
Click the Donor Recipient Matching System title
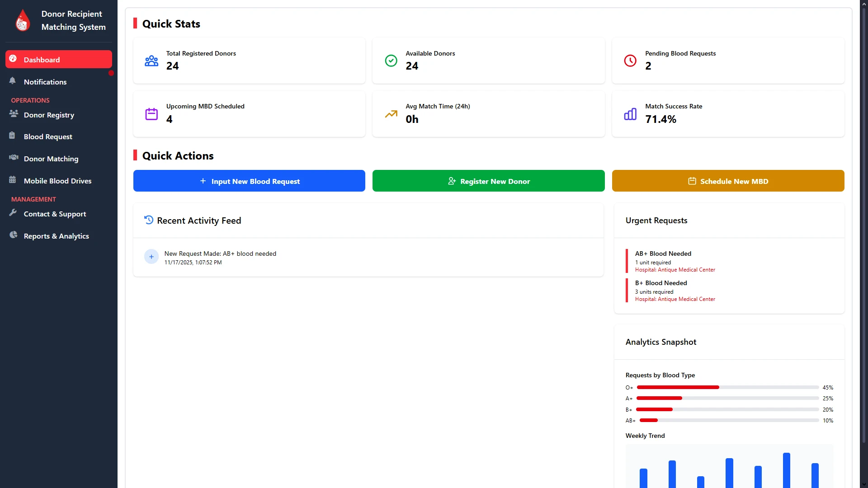tap(73, 20)
